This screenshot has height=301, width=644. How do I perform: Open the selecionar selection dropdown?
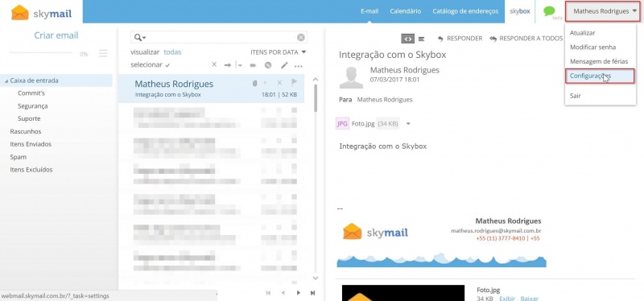point(150,65)
